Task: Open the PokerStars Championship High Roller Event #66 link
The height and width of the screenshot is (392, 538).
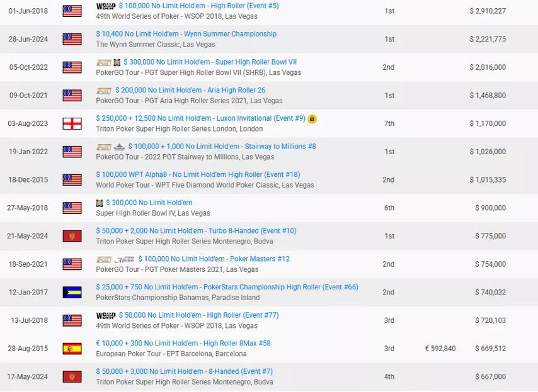Action: 227,287
